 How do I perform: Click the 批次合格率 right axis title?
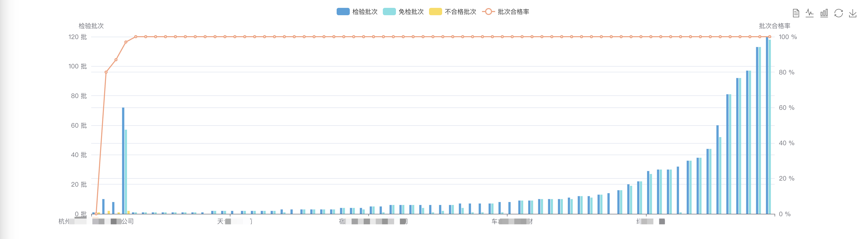click(x=774, y=26)
